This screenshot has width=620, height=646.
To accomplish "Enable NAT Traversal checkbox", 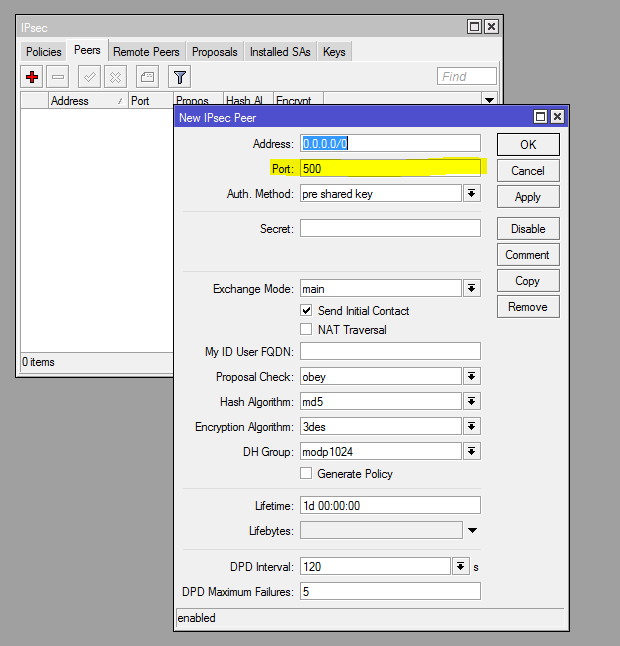I will pos(306,329).
